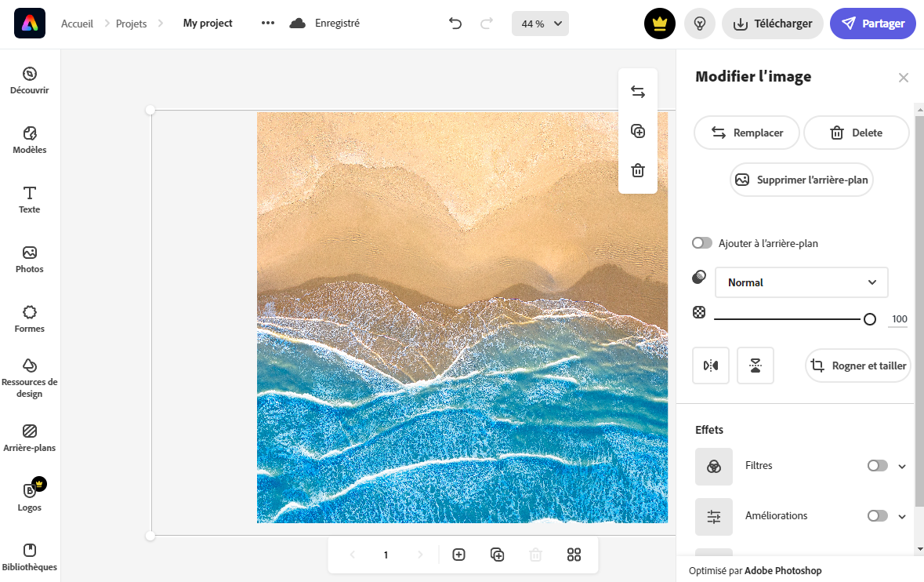Click the premium crown icon
This screenshot has height=582, width=924.
(x=660, y=24)
